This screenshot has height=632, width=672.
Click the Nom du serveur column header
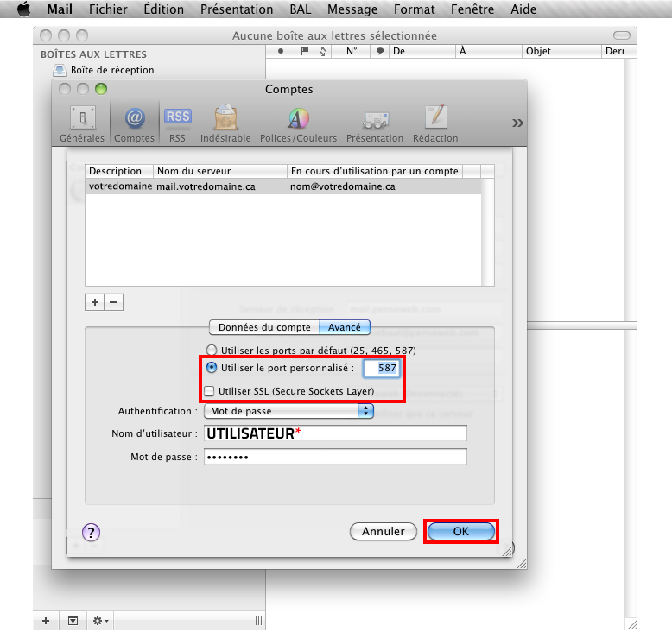click(x=220, y=171)
